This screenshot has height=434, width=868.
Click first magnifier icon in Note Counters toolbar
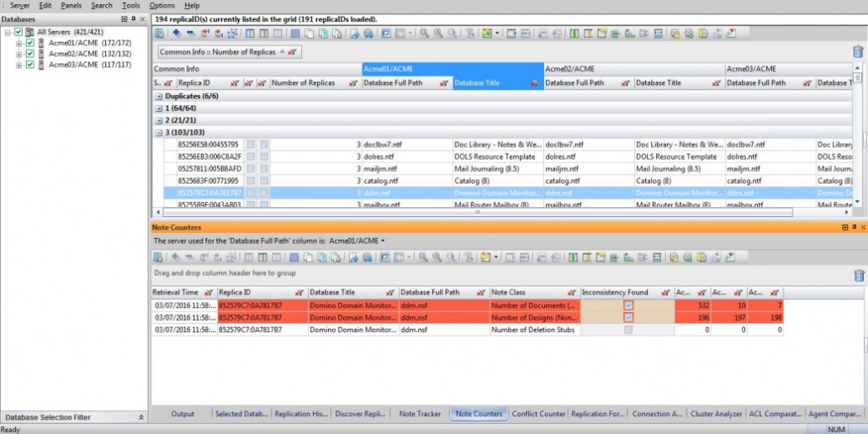coord(424,257)
